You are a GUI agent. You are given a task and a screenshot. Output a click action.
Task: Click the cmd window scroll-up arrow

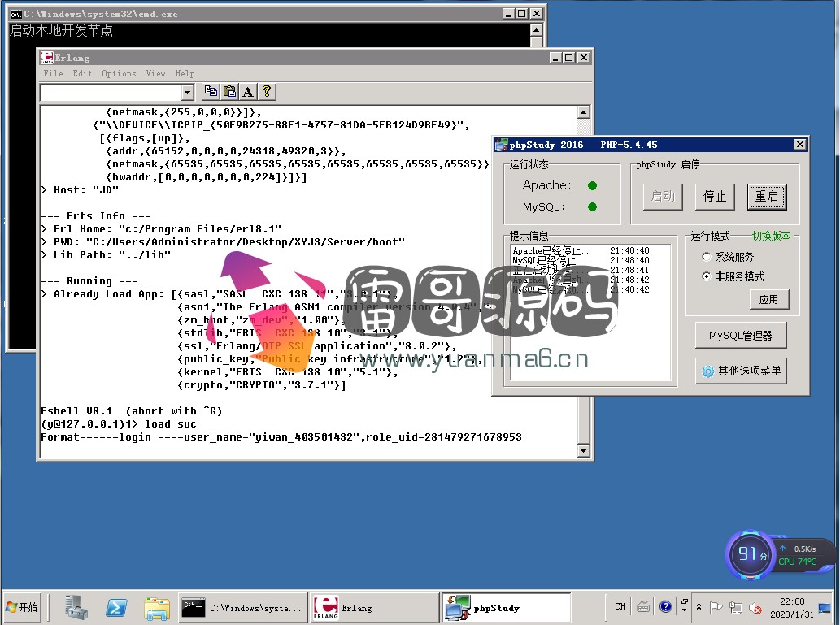coord(536,29)
